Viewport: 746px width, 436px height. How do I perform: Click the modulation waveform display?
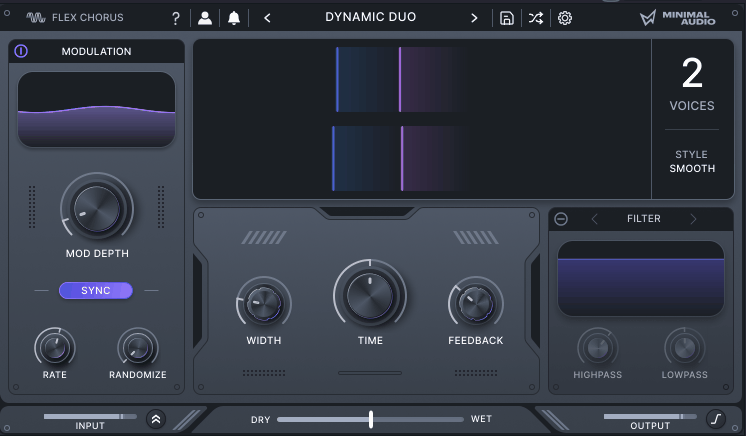click(97, 109)
